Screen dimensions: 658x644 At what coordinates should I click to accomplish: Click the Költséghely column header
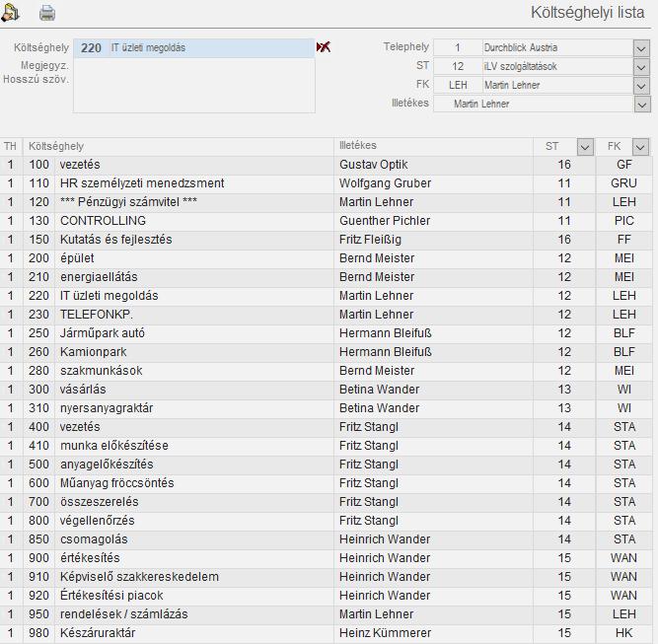(x=56, y=146)
